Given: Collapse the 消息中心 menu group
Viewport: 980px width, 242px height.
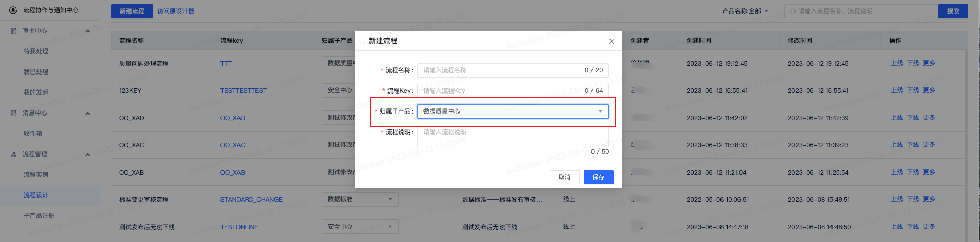Looking at the screenshot, I should pos(88,113).
